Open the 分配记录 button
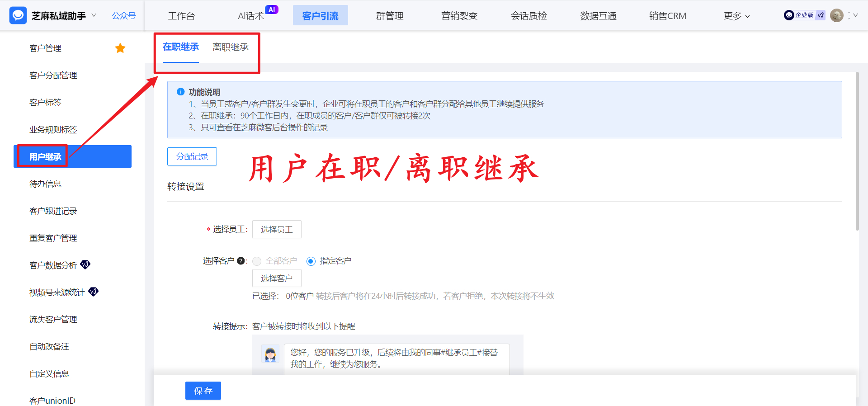Viewport: 868px width, 406px height. coord(192,156)
